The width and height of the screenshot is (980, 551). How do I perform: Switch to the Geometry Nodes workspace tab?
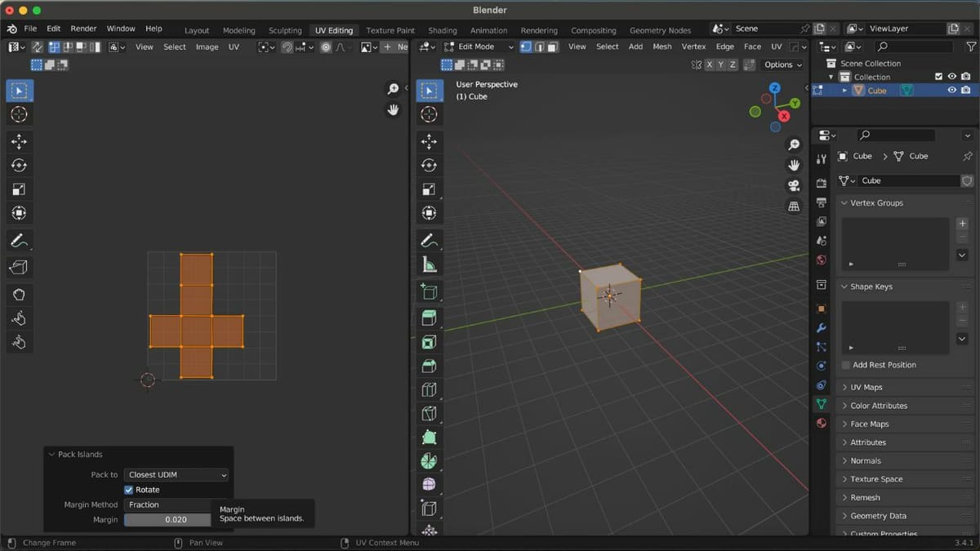coord(660,30)
